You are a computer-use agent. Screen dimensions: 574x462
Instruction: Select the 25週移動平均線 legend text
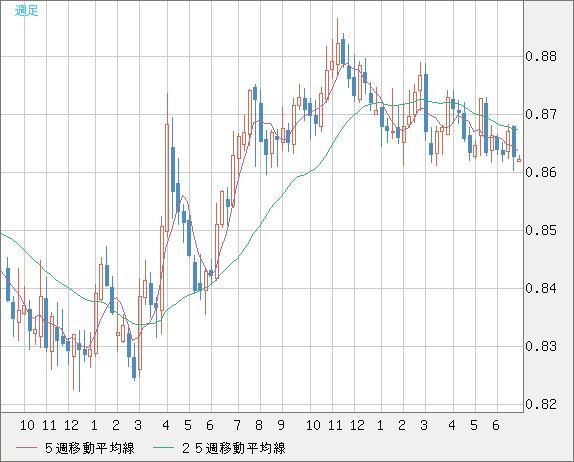point(234,448)
